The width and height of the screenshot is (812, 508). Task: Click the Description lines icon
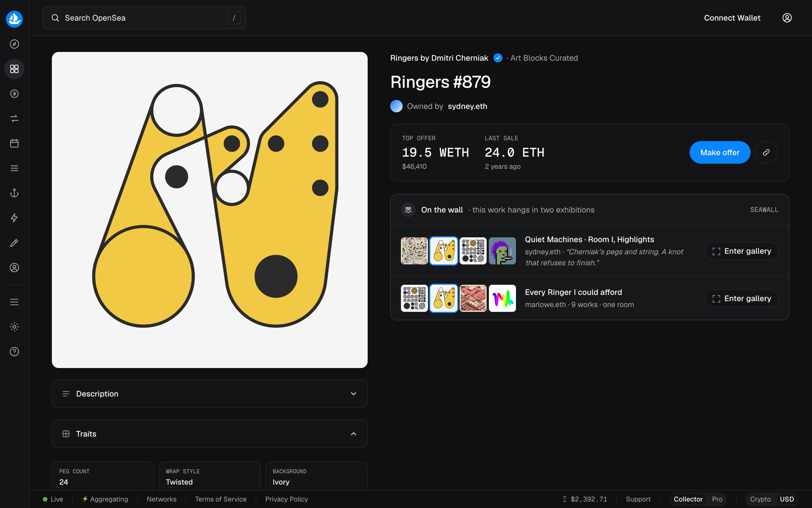click(x=66, y=394)
